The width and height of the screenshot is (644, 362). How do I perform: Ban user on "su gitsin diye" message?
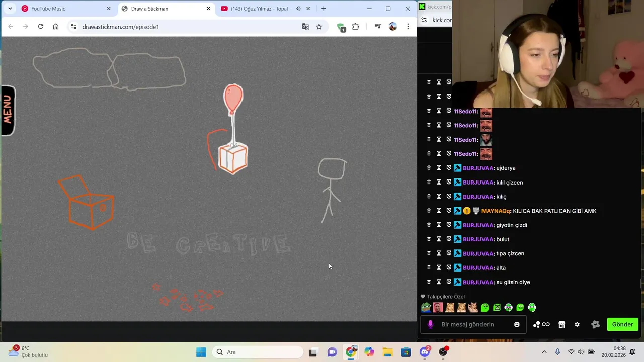click(449, 282)
